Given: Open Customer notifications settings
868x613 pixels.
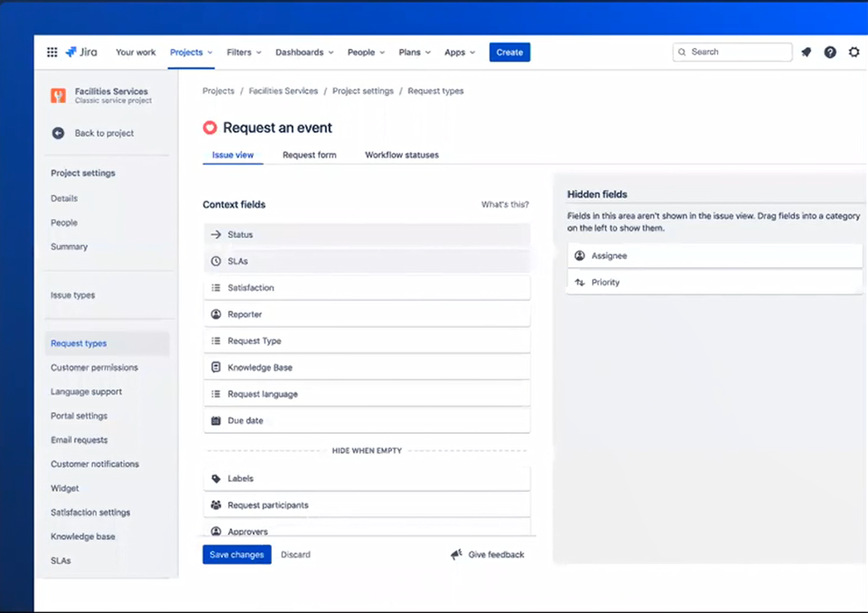Looking at the screenshot, I should click(95, 464).
